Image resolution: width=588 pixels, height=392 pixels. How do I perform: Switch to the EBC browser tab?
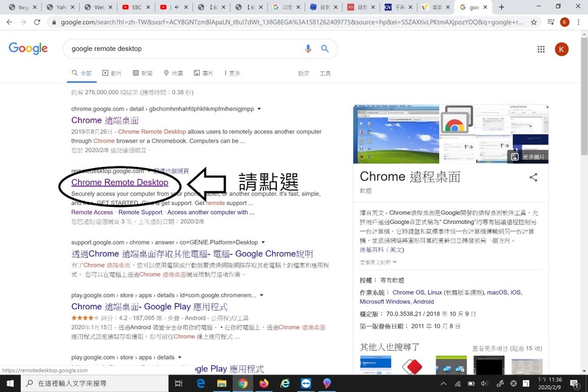(137, 7)
